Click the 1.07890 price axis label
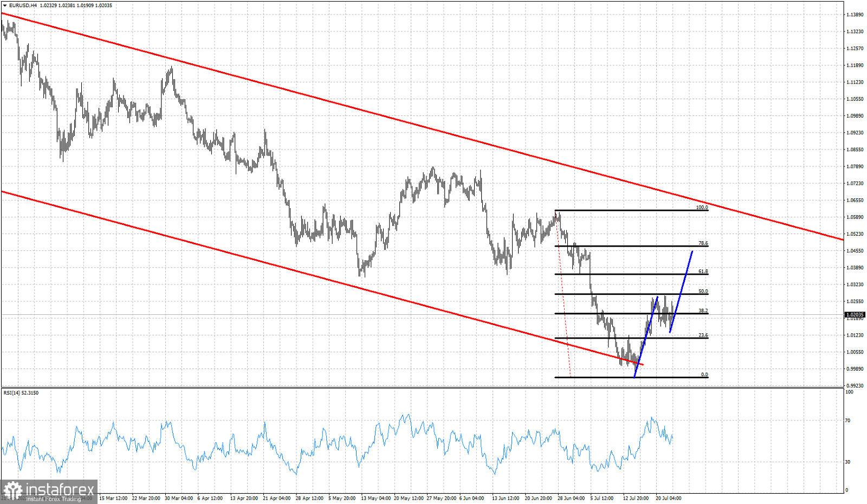Viewport: 867px width, 504px height. (x=855, y=166)
